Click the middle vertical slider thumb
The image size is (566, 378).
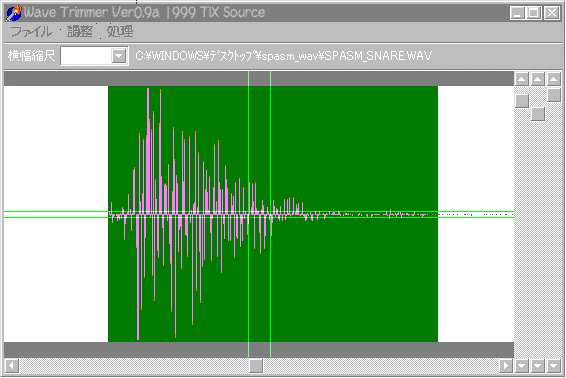click(537, 114)
